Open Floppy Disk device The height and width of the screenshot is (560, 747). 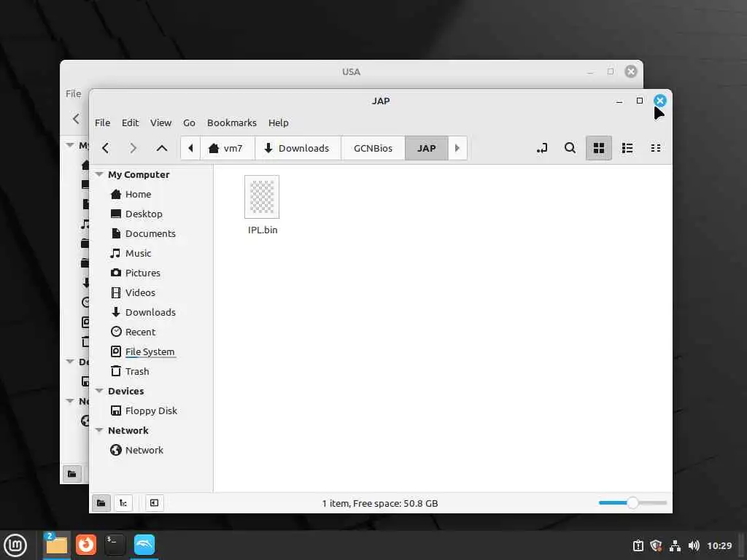pos(151,411)
